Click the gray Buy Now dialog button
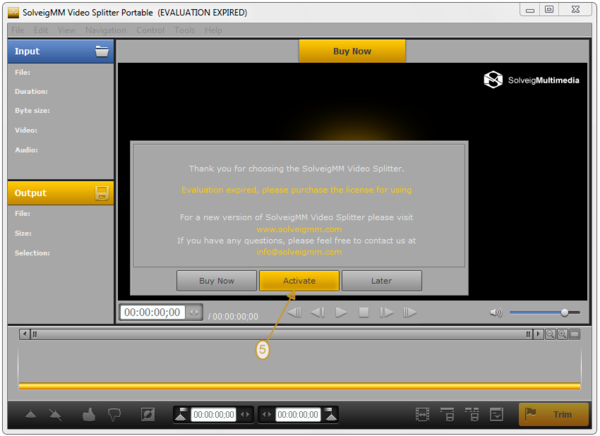Screen dimensions: 600x436 (x=217, y=281)
